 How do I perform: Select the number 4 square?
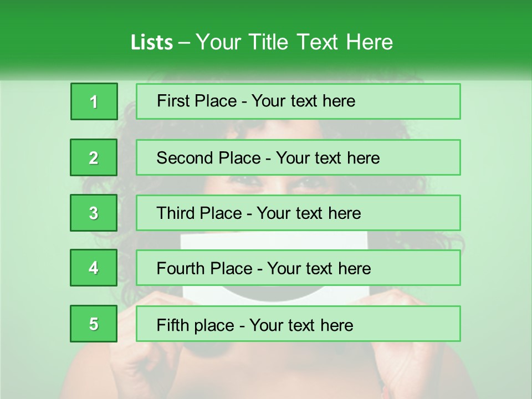coord(94,268)
